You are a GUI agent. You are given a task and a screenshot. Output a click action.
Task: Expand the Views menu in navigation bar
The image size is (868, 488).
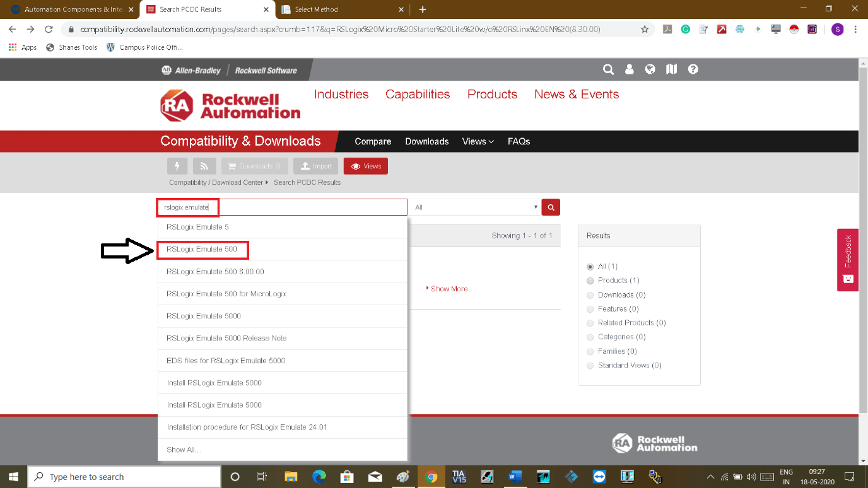(478, 141)
